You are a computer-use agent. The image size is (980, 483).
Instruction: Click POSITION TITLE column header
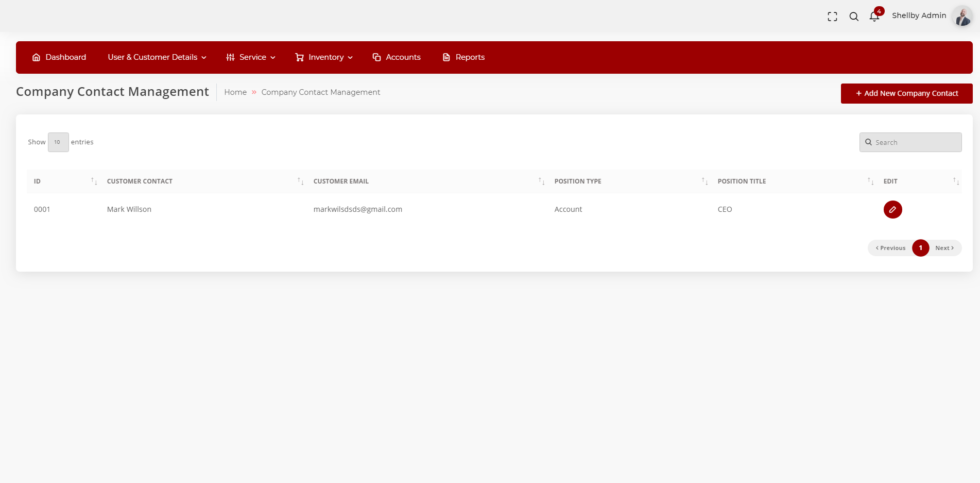[742, 181]
